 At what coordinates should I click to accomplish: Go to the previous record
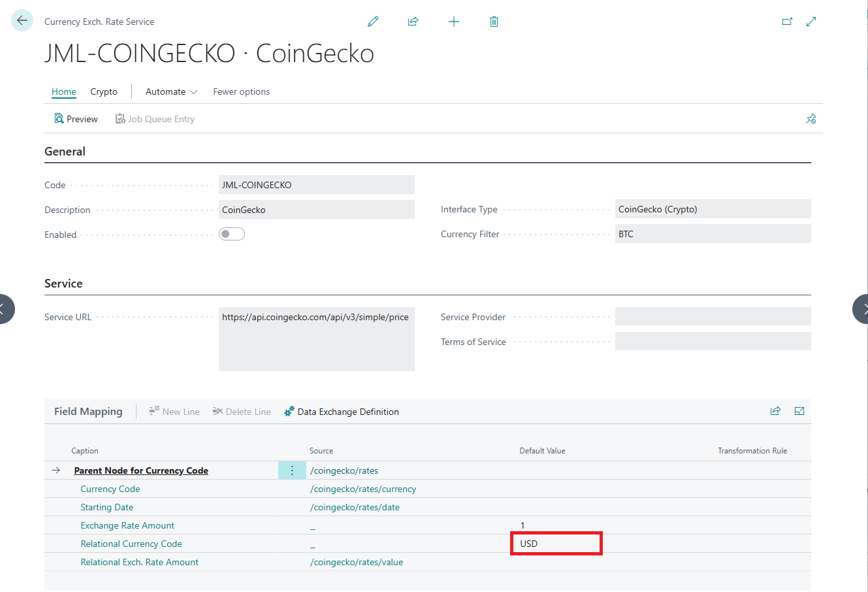(4, 309)
